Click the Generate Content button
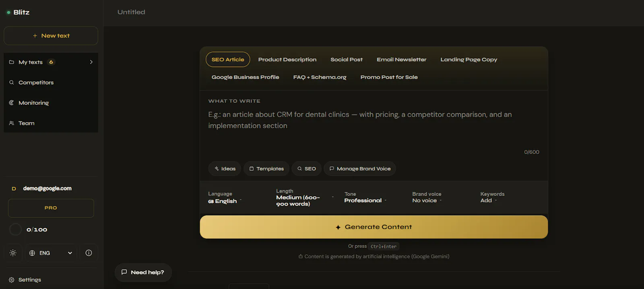The height and width of the screenshot is (289, 644). (374, 227)
